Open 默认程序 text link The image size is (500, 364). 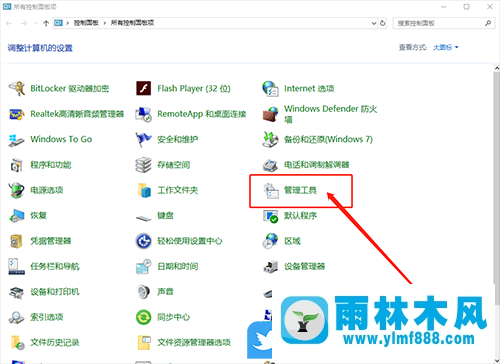[x=300, y=216]
